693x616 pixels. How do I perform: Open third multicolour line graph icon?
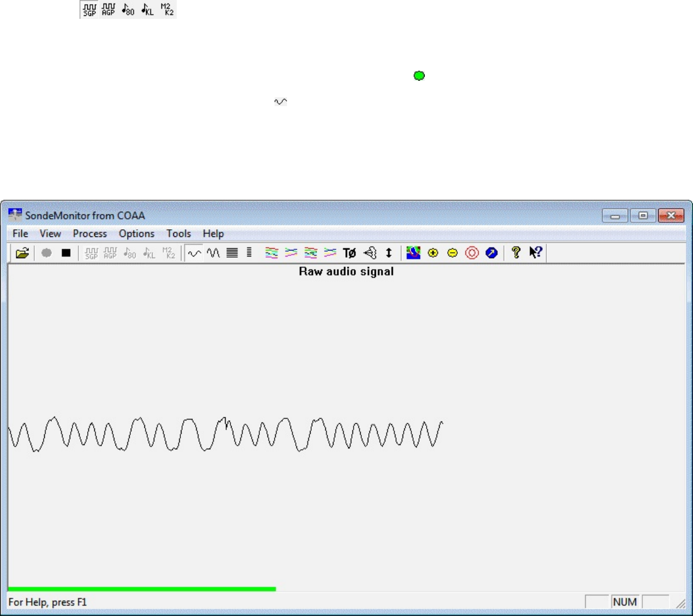tap(311, 253)
